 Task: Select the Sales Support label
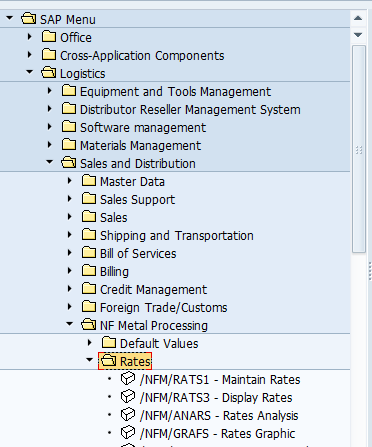(x=137, y=200)
